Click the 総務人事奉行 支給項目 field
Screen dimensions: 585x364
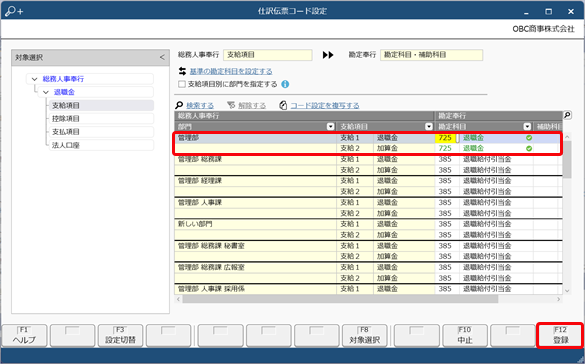[268, 55]
